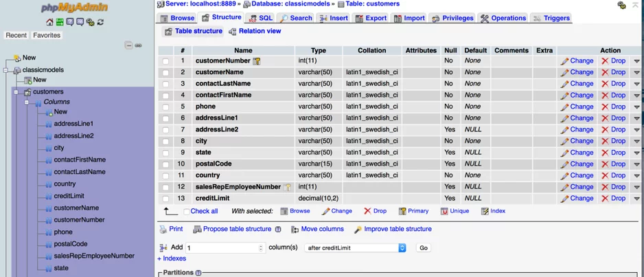
Task: Open the Operations tab
Action: click(503, 18)
